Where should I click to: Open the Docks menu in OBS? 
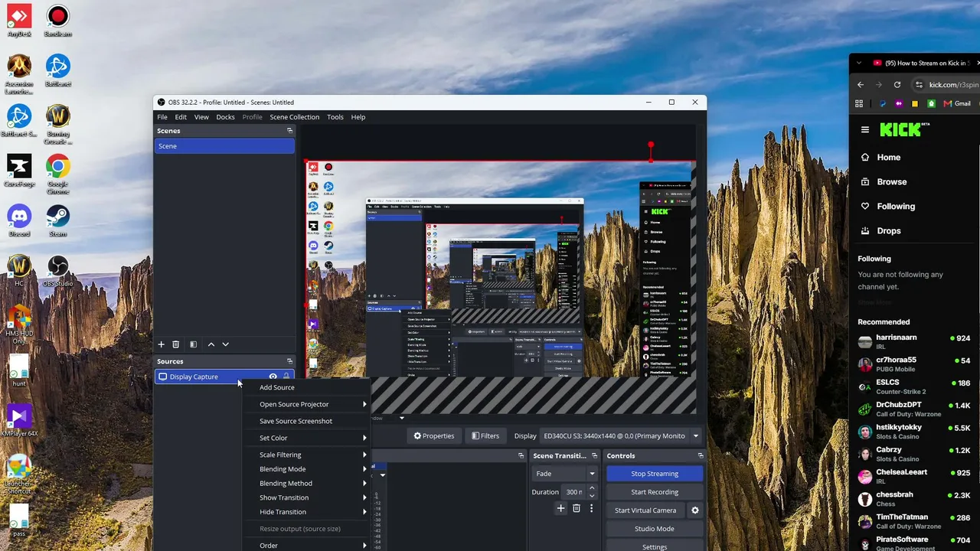(x=225, y=117)
